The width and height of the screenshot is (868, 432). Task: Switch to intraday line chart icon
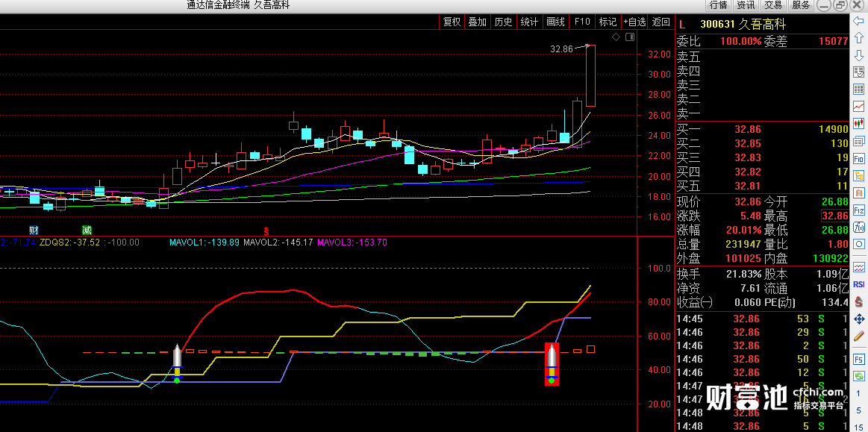point(859,106)
